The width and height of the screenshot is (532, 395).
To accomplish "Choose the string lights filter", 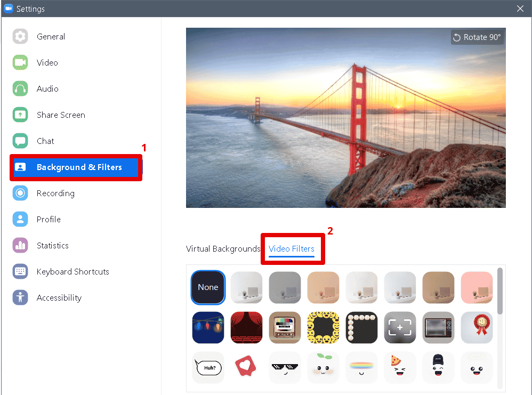I will click(x=208, y=327).
